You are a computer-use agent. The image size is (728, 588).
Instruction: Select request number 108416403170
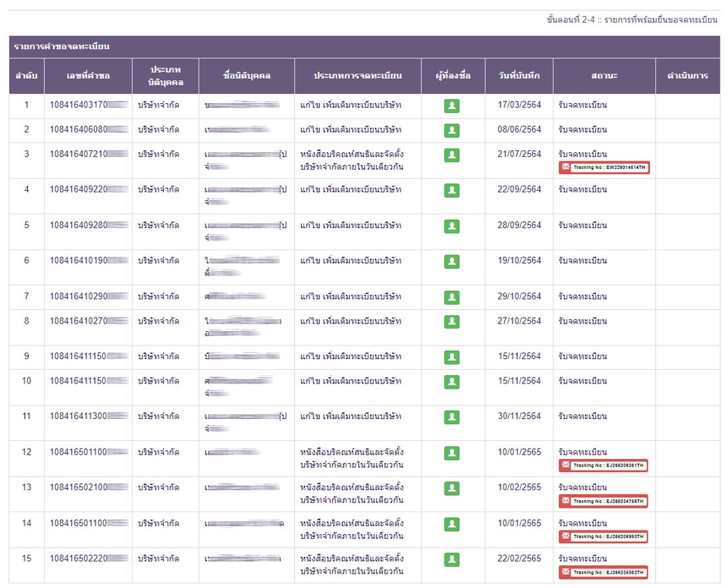(89, 105)
